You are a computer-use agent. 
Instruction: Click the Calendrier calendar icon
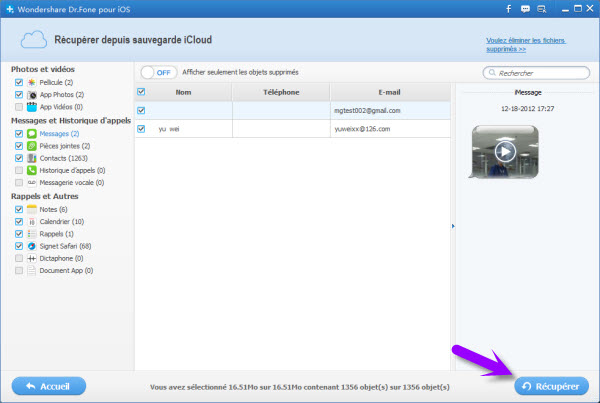[x=32, y=222]
